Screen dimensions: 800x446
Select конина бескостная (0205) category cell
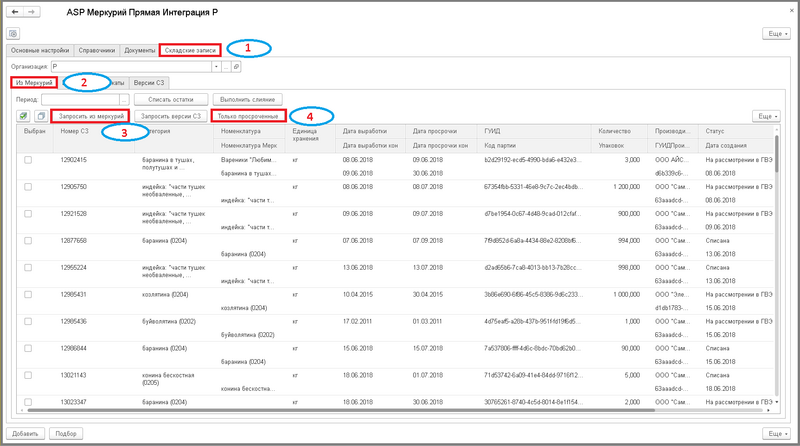tap(168, 379)
